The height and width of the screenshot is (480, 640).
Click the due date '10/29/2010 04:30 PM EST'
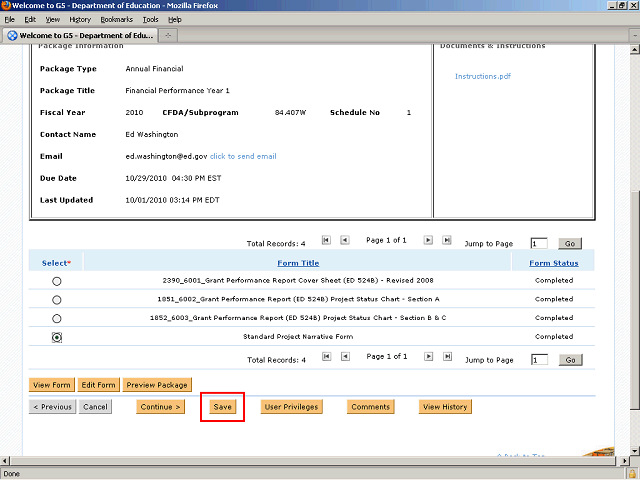pyautogui.click(x=173, y=178)
